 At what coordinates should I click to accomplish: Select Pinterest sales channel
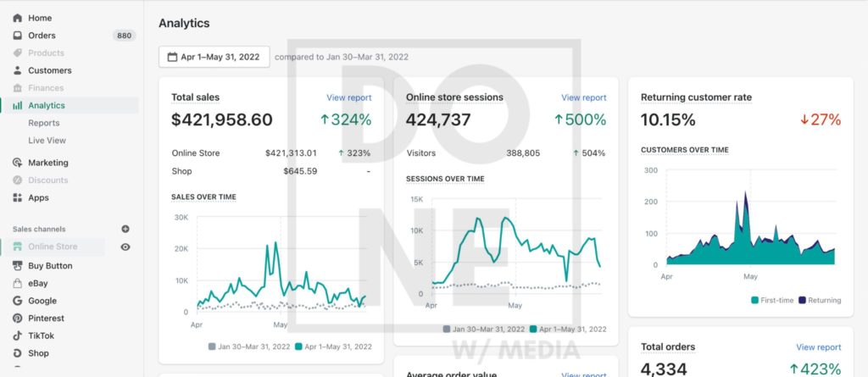point(46,319)
